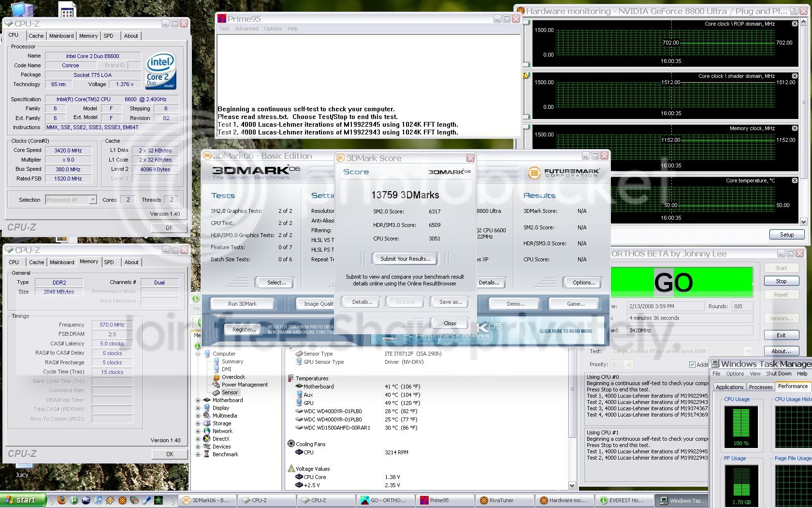Viewport: 812px width, 508px height.
Task: Close the Core clock ROP domain graph
Action: [x=795, y=24]
